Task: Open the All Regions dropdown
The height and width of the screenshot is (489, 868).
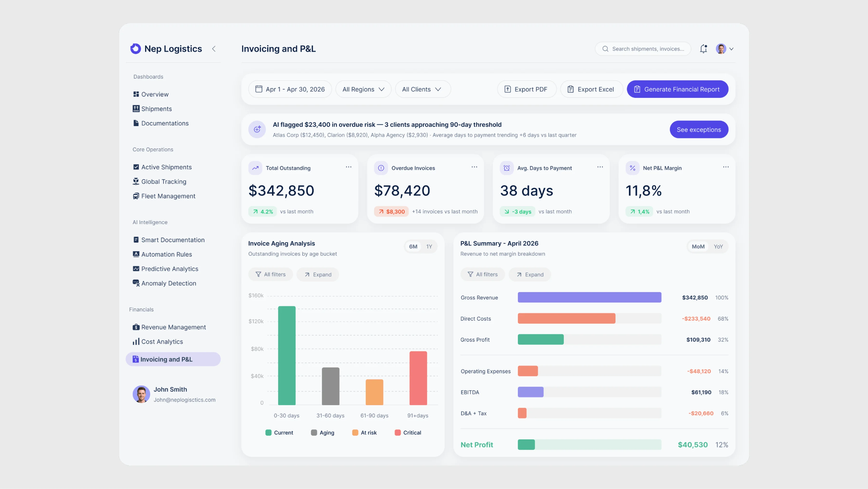Action: pyautogui.click(x=363, y=89)
